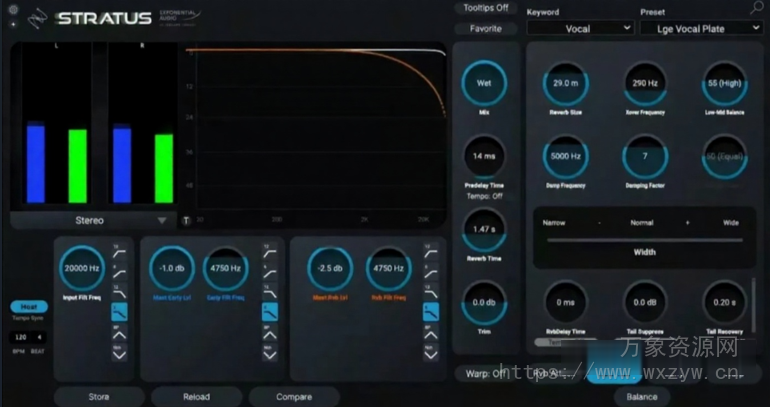Click the Trim knob showing 0.0 db
The height and width of the screenshot is (407, 770).
484,303
